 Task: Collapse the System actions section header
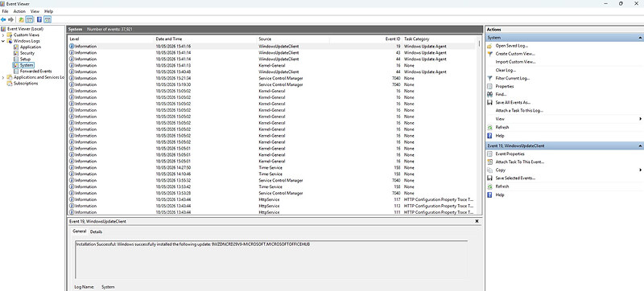(x=640, y=38)
